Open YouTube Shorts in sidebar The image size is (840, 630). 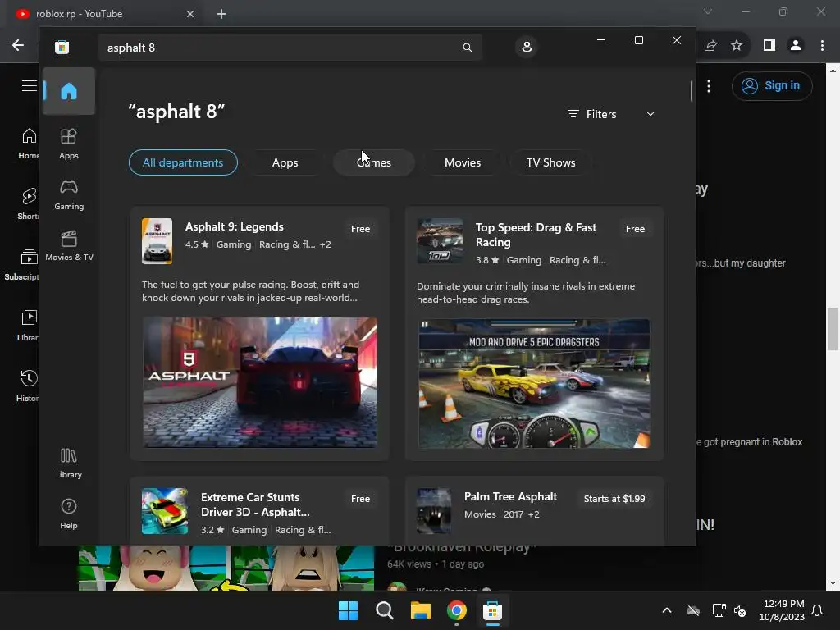pos(28,203)
